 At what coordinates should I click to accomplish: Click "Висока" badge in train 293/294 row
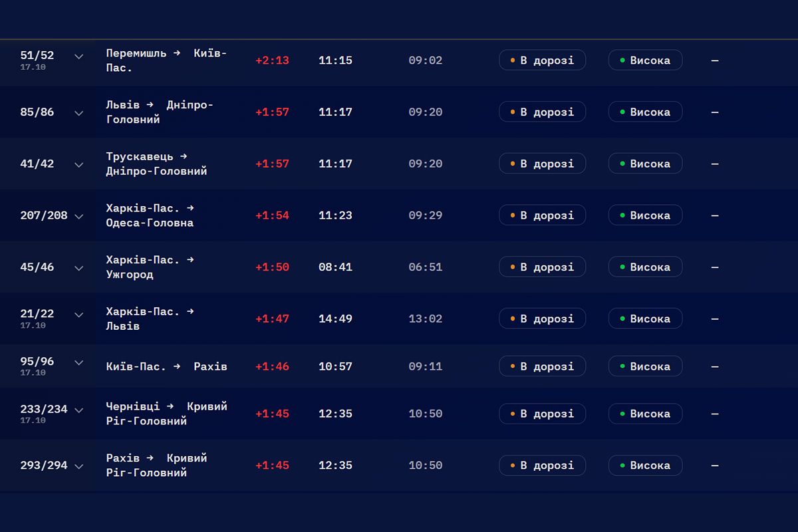pyautogui.click(x=645, y=465)
